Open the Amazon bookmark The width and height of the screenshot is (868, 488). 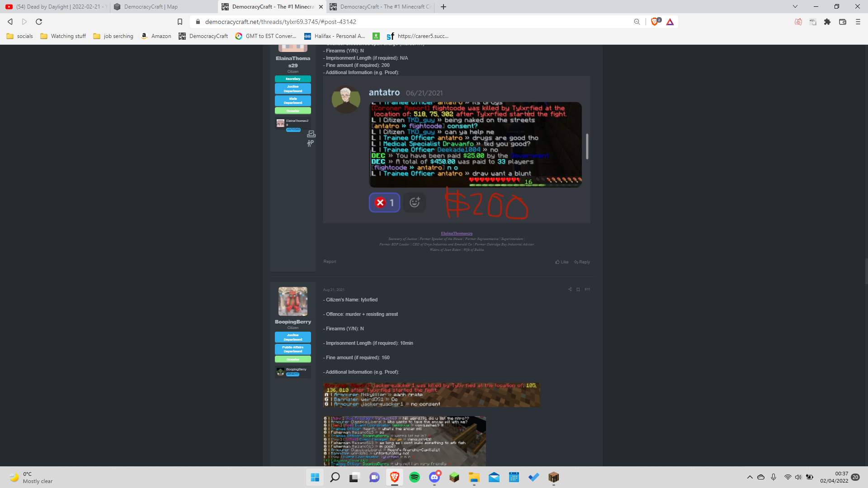156,36
